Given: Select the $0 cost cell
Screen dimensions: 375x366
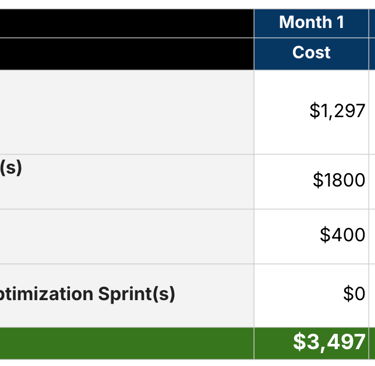Looking at the screenshot, I should pos(311,295).
